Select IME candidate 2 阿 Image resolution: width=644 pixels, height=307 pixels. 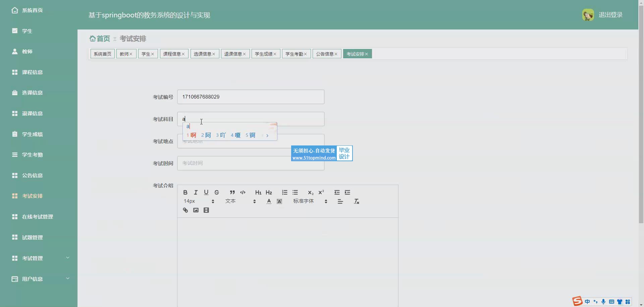click(x=206, y=135)
